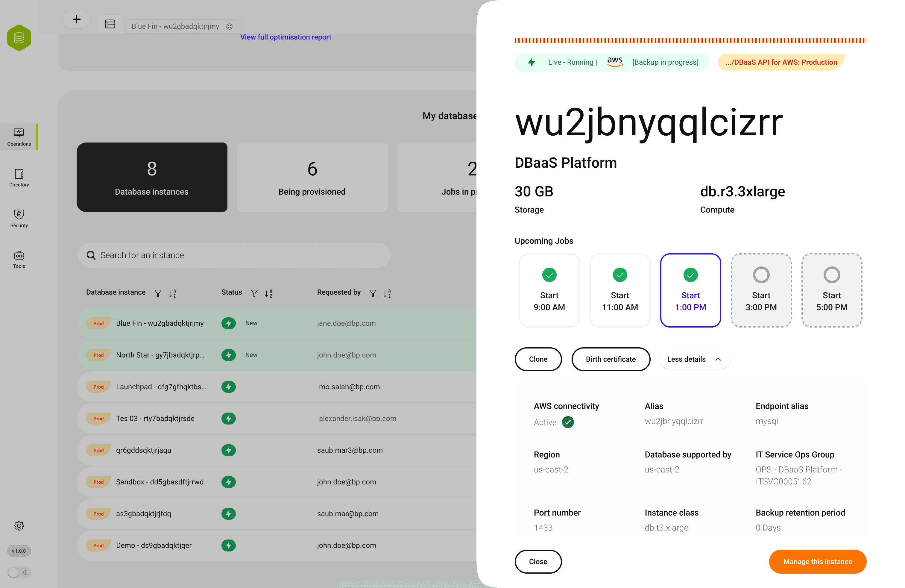Collapse details with Less details
905x588 pixels.
click(694, 359)
